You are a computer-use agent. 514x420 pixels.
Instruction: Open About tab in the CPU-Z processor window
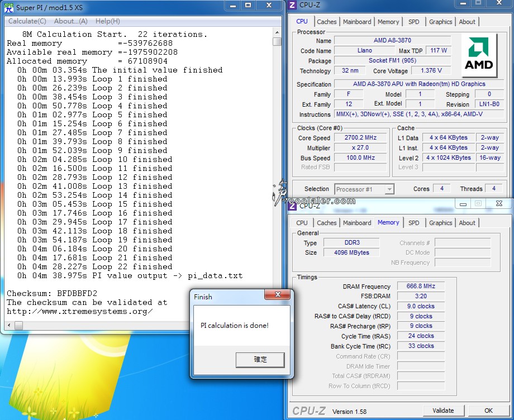click(x=467, y=22)
